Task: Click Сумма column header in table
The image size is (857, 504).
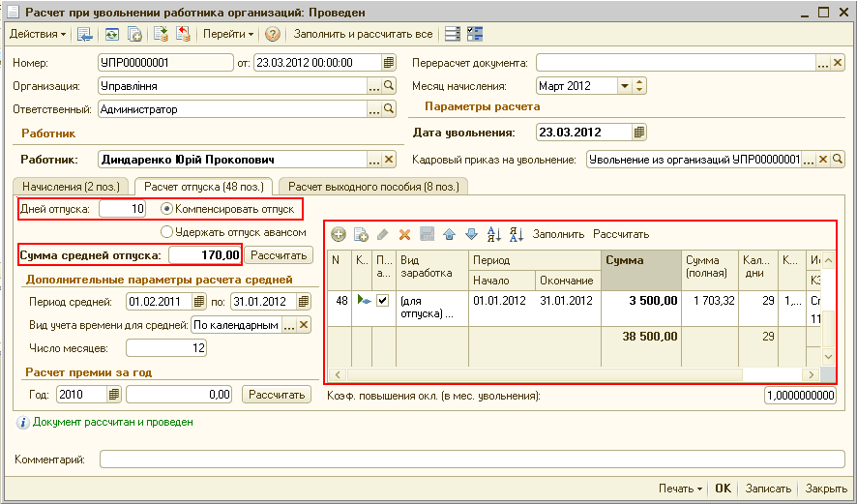Action: click(x=641, y=270)
